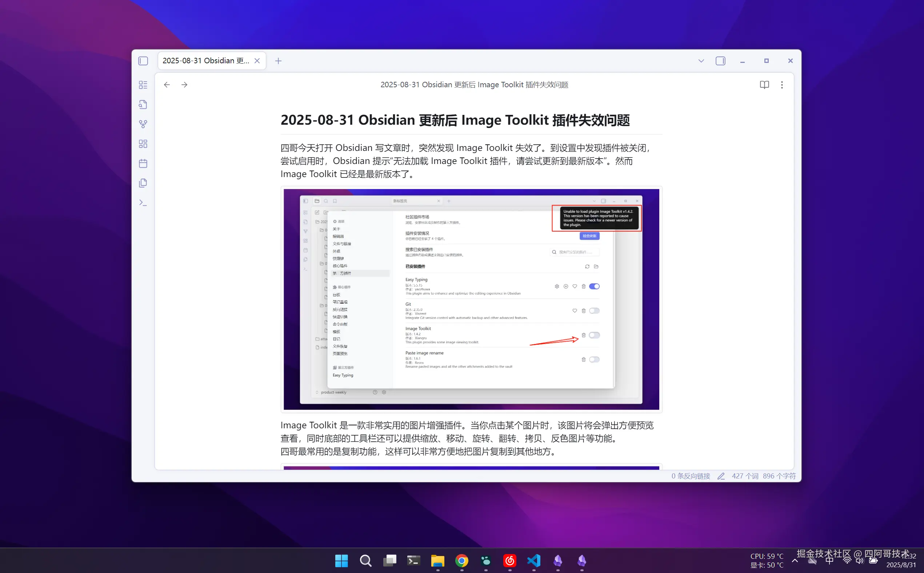
Task: Click the 0 条反向链接 status item
Action: (x=691, y=476)
